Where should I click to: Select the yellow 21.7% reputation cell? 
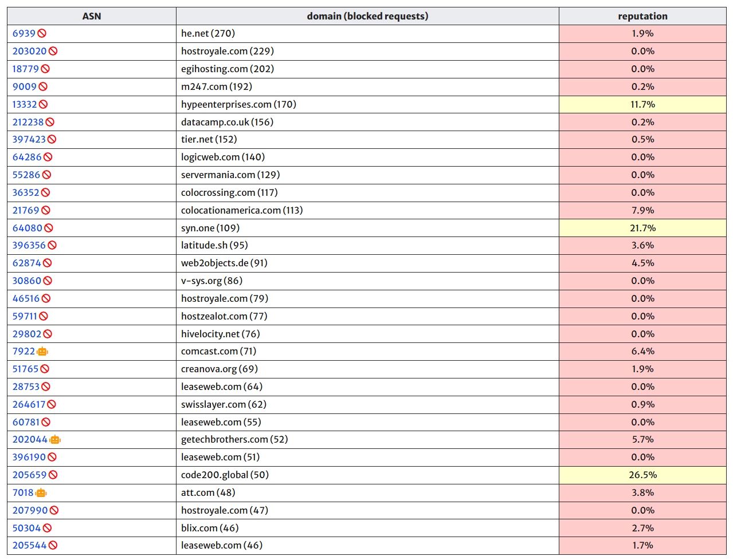(x=642, y=228)
